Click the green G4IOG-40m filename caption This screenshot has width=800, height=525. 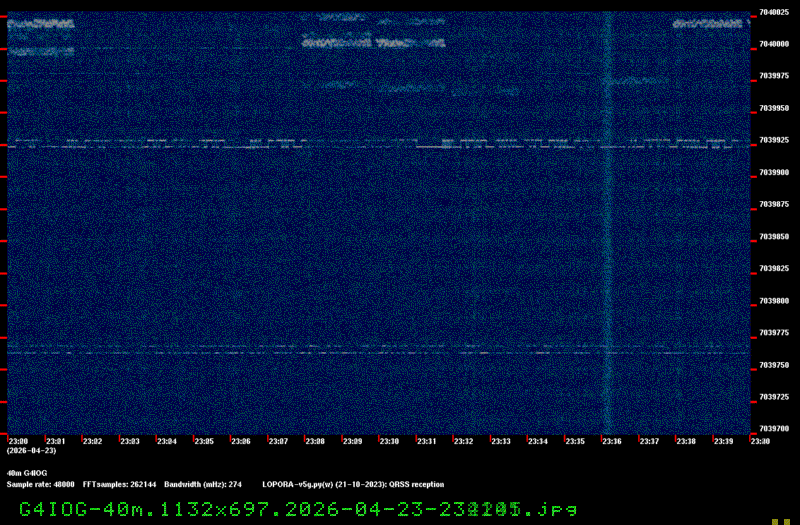(x=298, y=509)
